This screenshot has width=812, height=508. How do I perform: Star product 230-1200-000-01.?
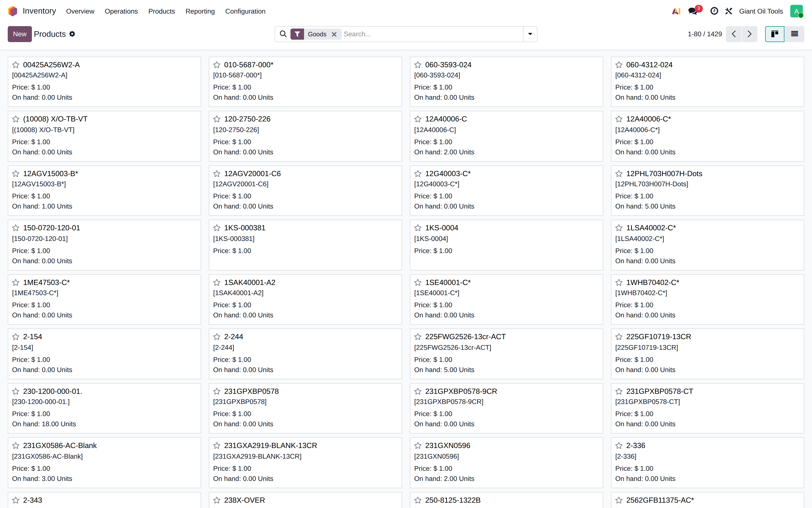click(x=16, y=391)
